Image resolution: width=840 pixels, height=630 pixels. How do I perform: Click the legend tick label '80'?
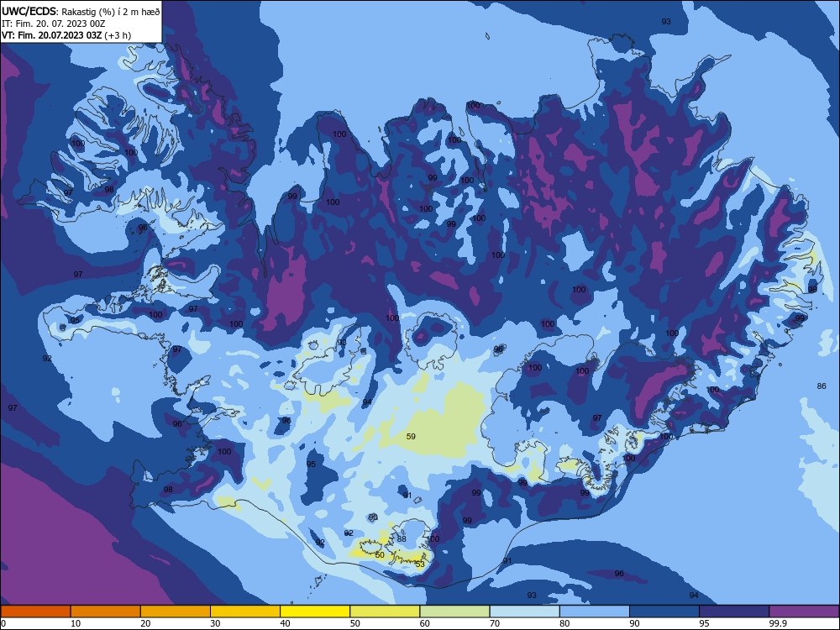pyautogui.click(x=564, y=623)
